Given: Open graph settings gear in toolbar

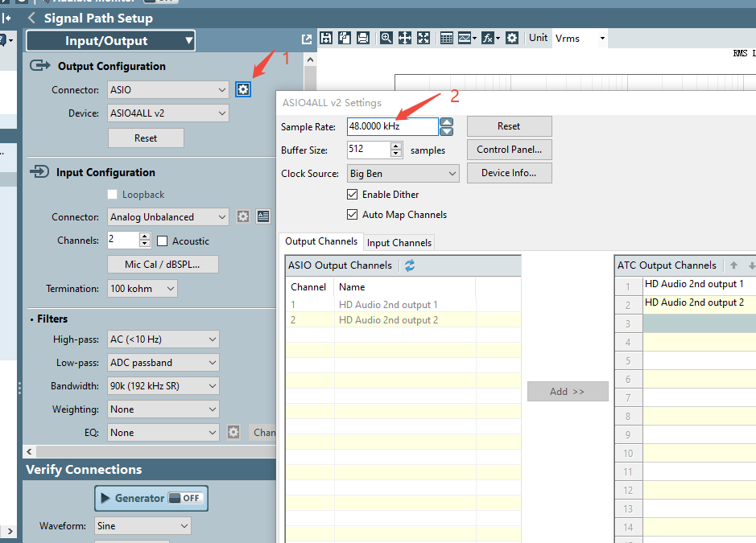Looking at the screenshot, I should pos(512,38).
